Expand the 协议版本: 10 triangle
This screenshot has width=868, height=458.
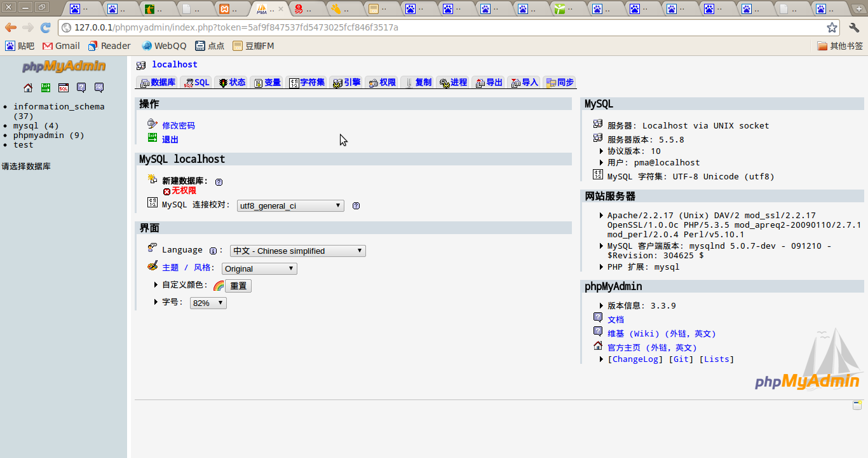click(602, 151)
